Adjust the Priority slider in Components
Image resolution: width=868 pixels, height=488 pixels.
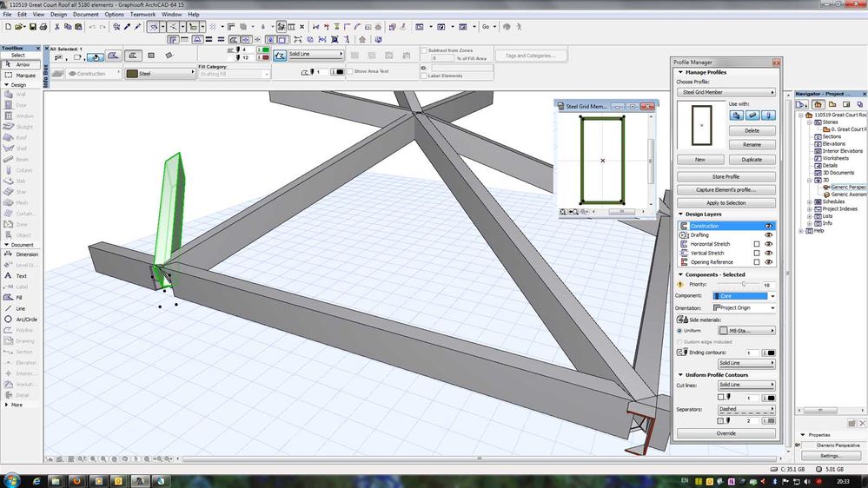click(743, 284)
